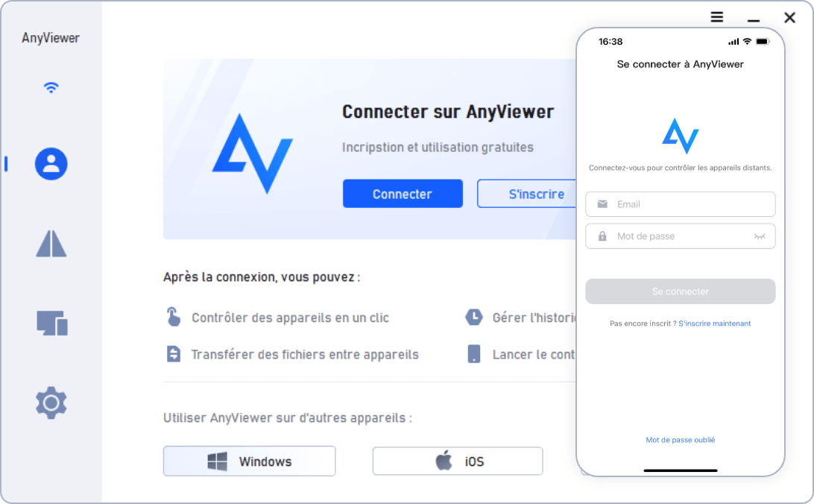Focus the Mot de passe field
Viewport: 814px width, 504px height.
coord(680,236)
